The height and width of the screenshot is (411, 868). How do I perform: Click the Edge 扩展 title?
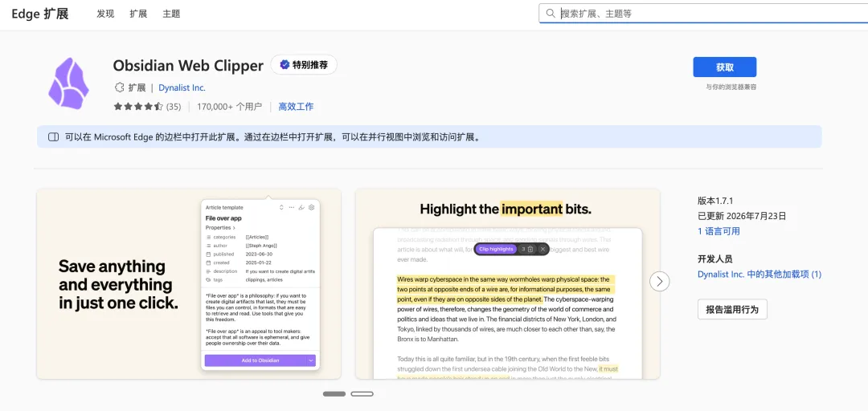tap(40, 14)
